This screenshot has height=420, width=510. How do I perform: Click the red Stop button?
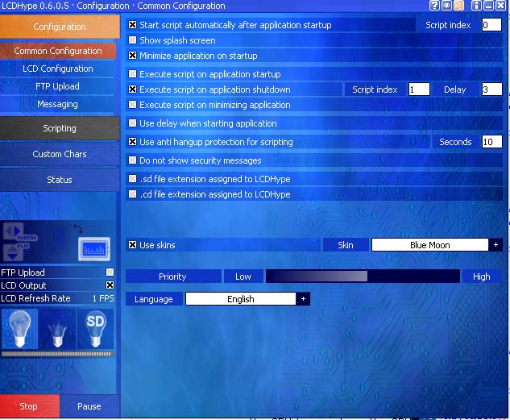click(x=29, y=406)
